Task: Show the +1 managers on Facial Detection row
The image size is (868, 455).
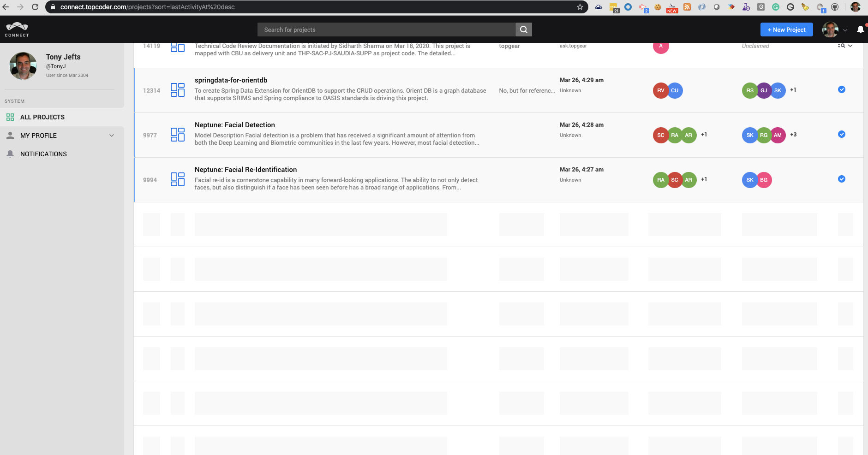Action: point(704,135)
